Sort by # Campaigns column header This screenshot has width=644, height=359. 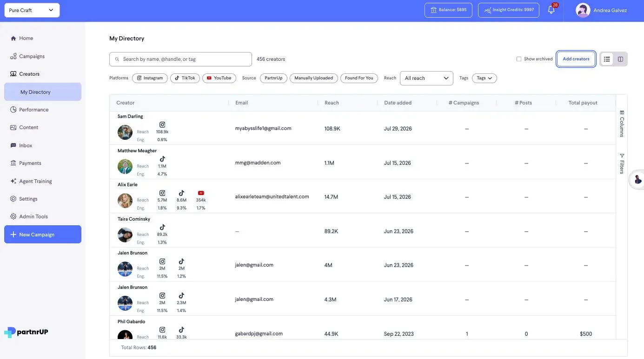[464, 103]
